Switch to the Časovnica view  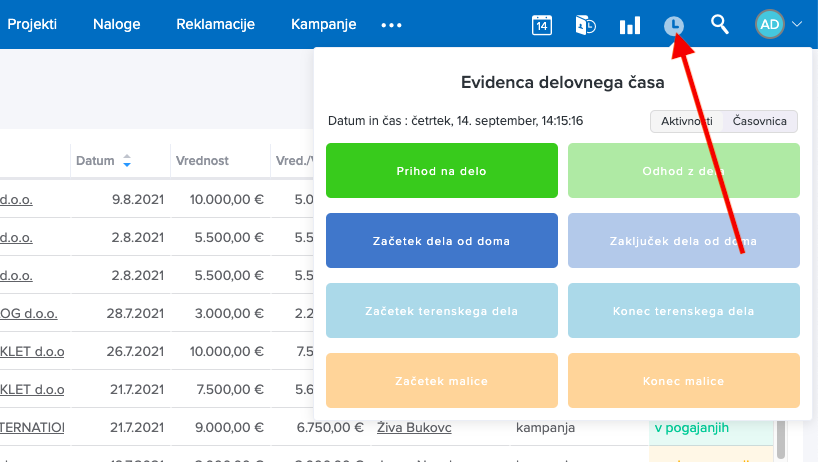[760, 121]
